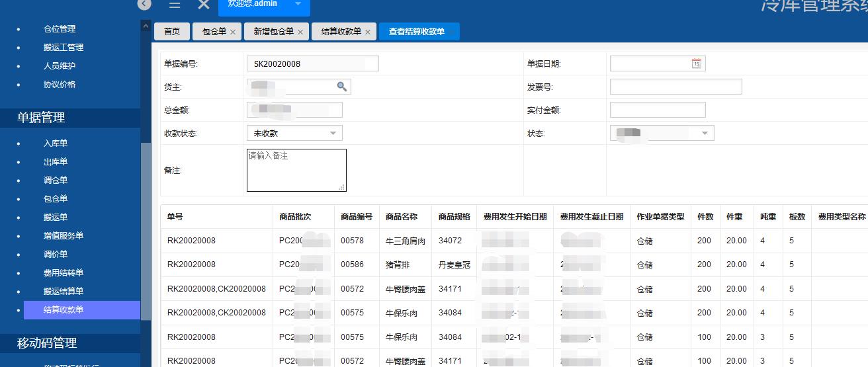Close the 包仓单 tab
Viewport: 868px width, 367px height.
233,32
